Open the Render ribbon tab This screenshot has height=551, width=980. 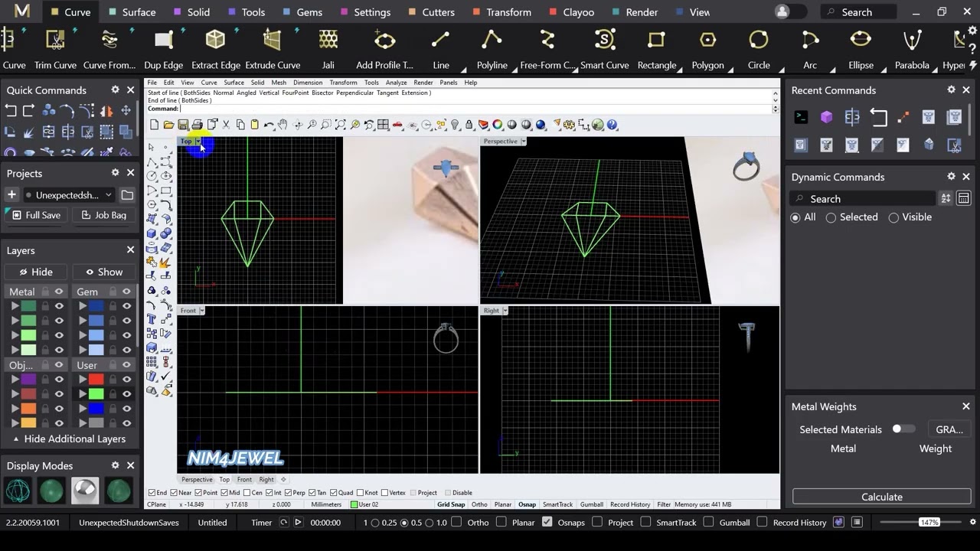pyautogui.click(x=635, y=12)
